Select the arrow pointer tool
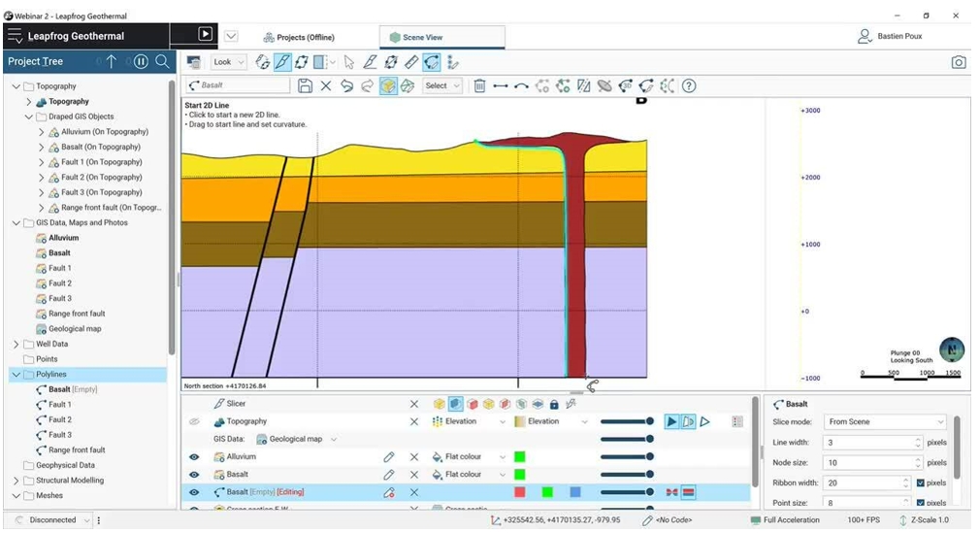980x533 pixels. (x=348, y=62)
